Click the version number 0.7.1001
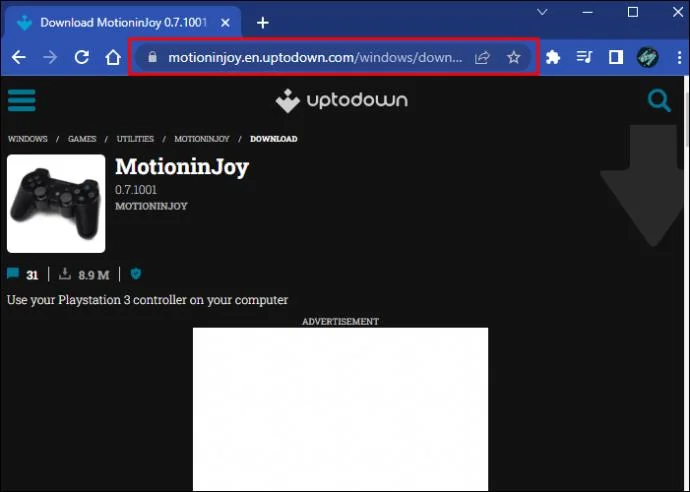This screenshot has height=492, width=690. coord(136,190)
